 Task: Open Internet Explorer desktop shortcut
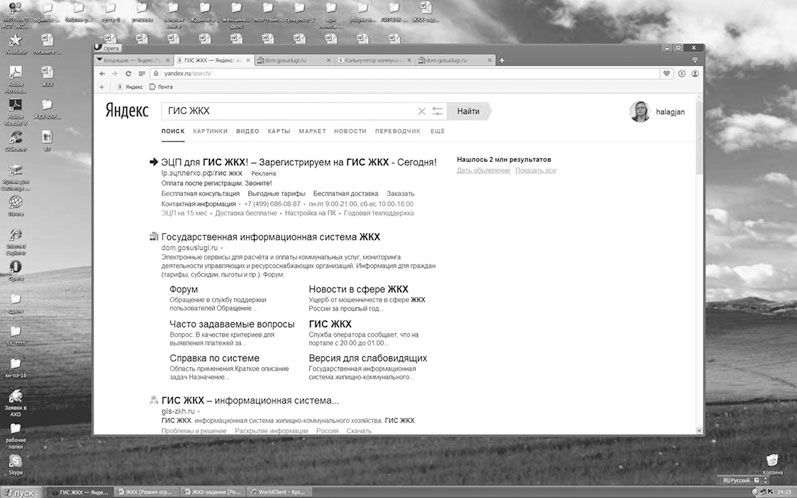[x=16, y=241]
